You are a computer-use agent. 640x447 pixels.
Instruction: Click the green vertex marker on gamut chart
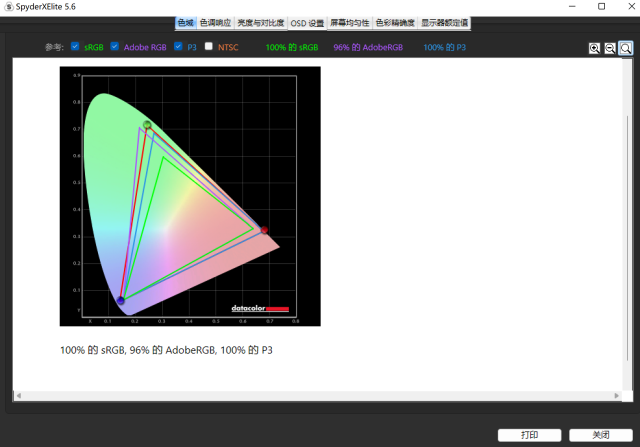coord(147,125)
